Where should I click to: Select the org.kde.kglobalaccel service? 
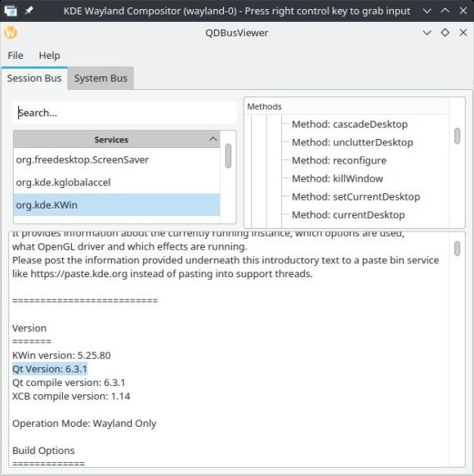[117, 182]
